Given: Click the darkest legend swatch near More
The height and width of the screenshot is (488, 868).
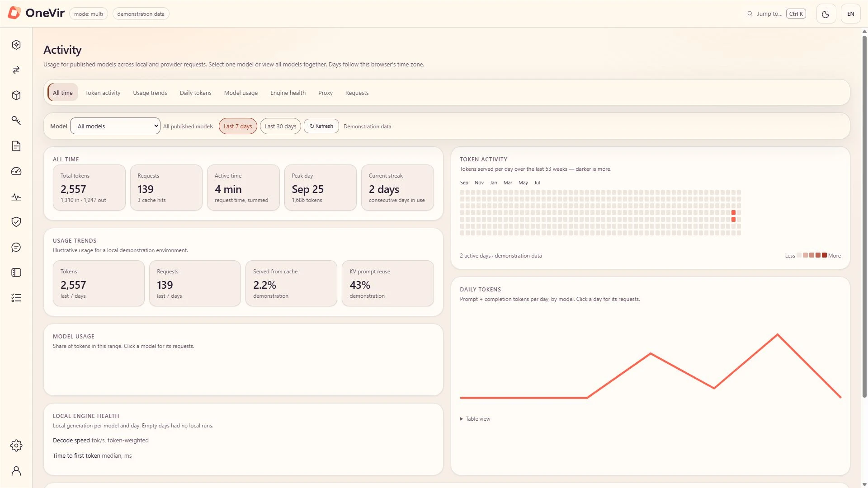Looking at the screenshot, I should point(824,255).
